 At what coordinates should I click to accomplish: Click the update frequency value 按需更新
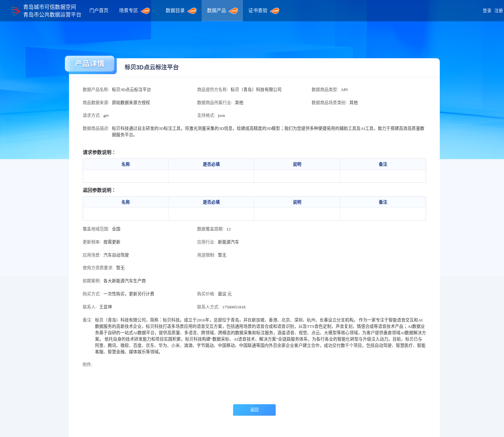112,242
